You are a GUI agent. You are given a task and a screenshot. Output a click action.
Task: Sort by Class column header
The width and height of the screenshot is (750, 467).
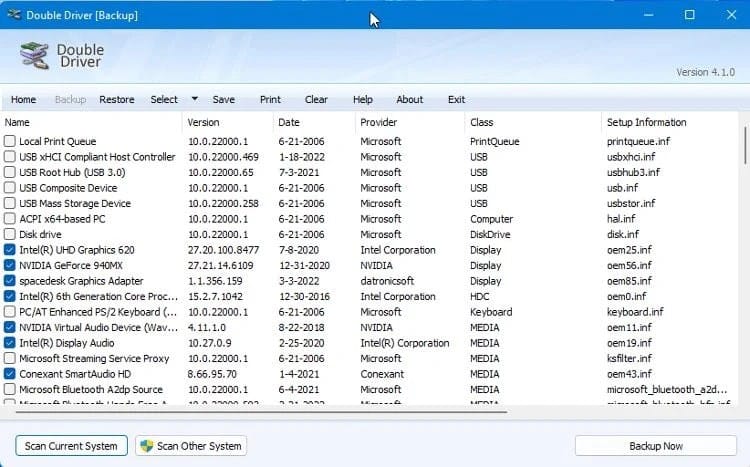530,122
